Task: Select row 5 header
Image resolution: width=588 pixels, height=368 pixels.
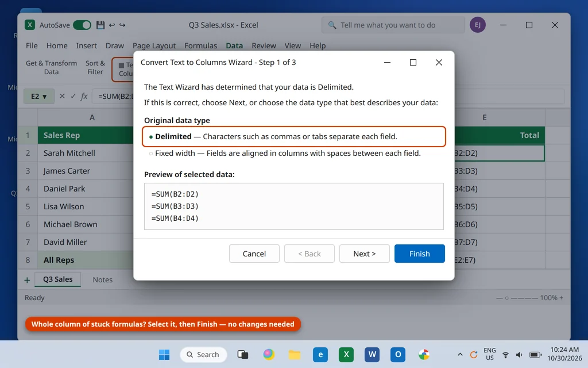Action: 28,206
